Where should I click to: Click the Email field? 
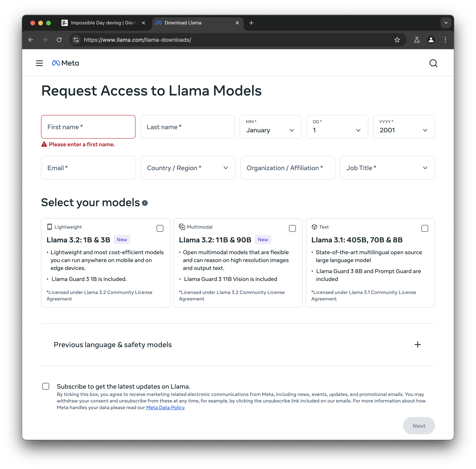[x=88, y=168]
